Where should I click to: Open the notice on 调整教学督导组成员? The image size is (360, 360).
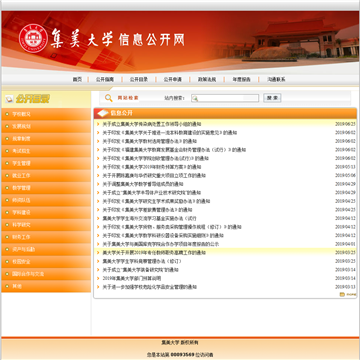(143, 184)
